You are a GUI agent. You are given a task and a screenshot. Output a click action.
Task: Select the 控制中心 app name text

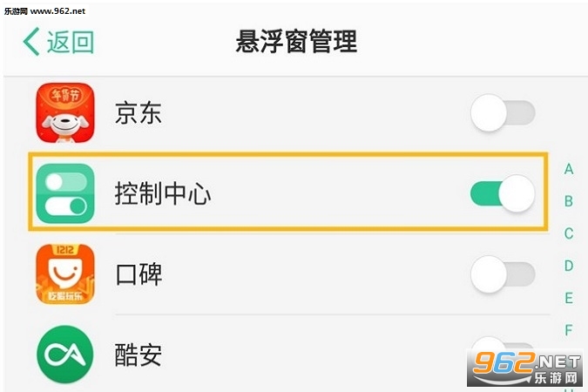pyautogui.click(x=163, y=193)
